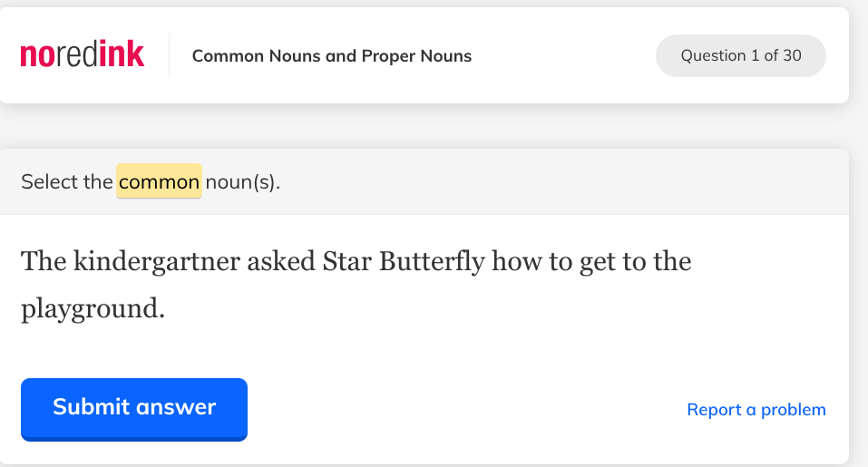This screenshot has height=467, width=868.
Task: Choose the word "Star" in the sentence
Action: pos(346,262)
